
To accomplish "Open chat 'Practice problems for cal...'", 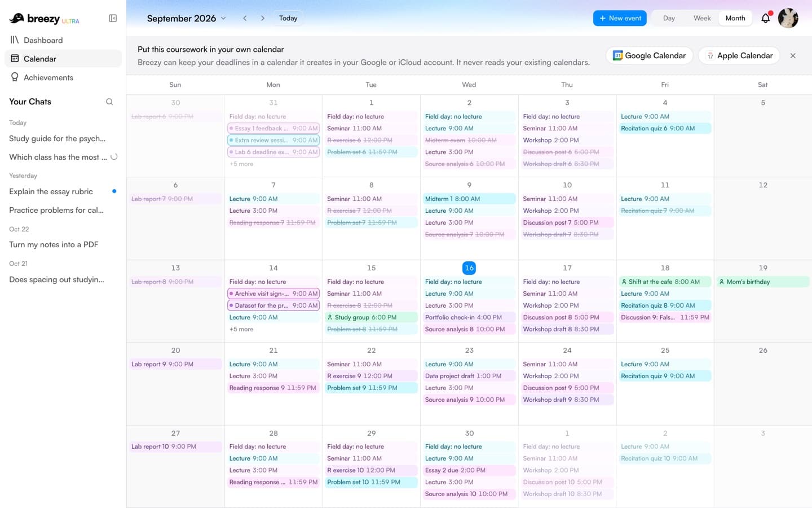I will pos(63,210).
